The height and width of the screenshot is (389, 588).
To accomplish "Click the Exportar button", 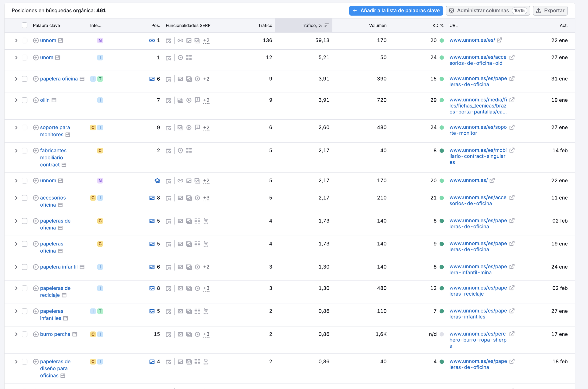I will 550,11.
